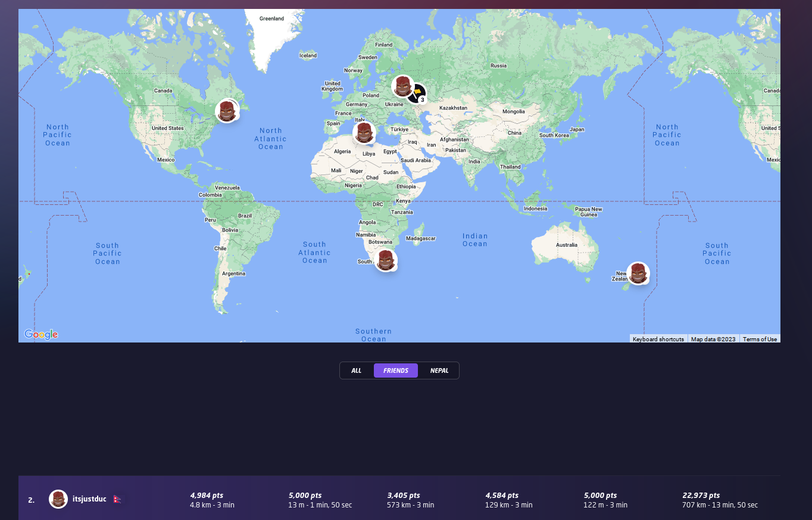Click the 5,000 pts perfect score entry
Screen dimensions: 812x520
click(x=305, y=495)
